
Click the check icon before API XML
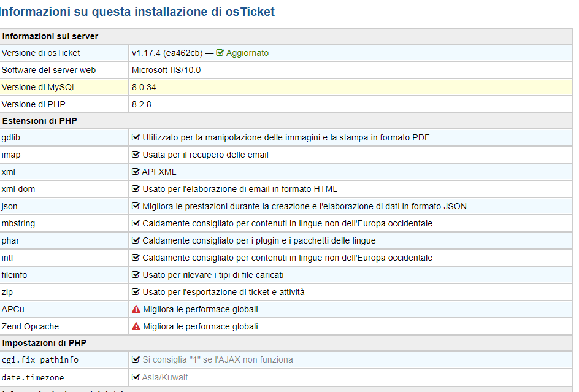point(136,172)
